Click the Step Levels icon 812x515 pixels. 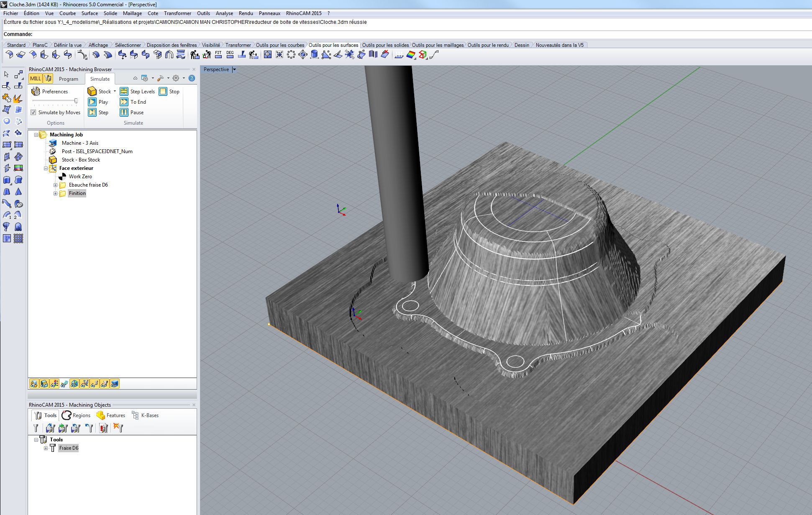tap(124, 91)
